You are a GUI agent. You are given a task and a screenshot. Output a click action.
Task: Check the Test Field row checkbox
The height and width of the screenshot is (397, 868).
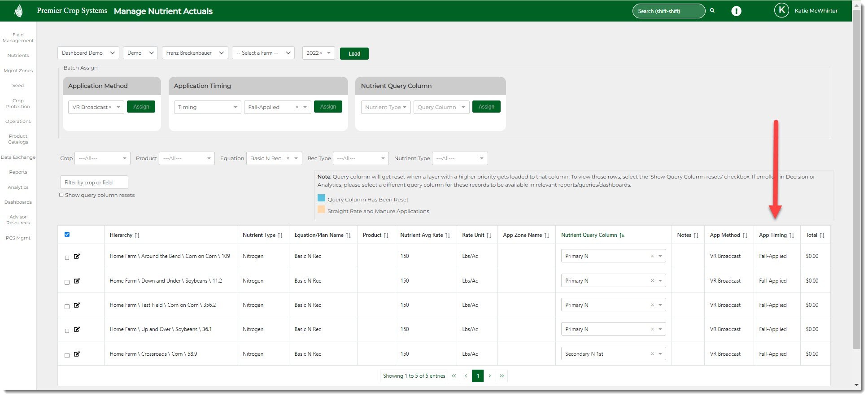pyautogui.click(x=67, y=306)
